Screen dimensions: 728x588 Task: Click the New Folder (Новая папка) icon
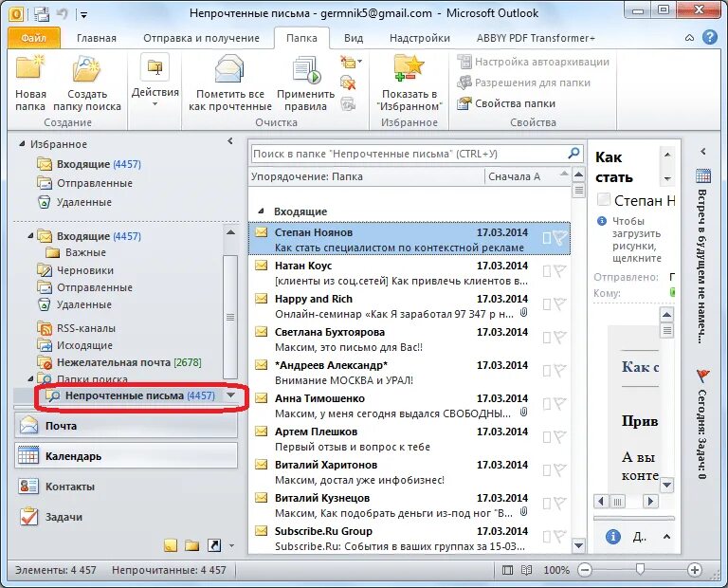[30, 68]
